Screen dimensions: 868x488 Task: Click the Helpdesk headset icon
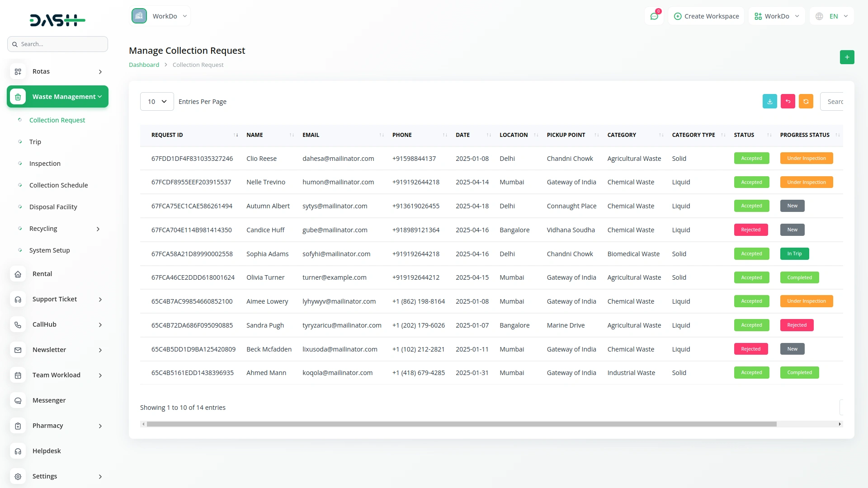(x=18, y=451)
